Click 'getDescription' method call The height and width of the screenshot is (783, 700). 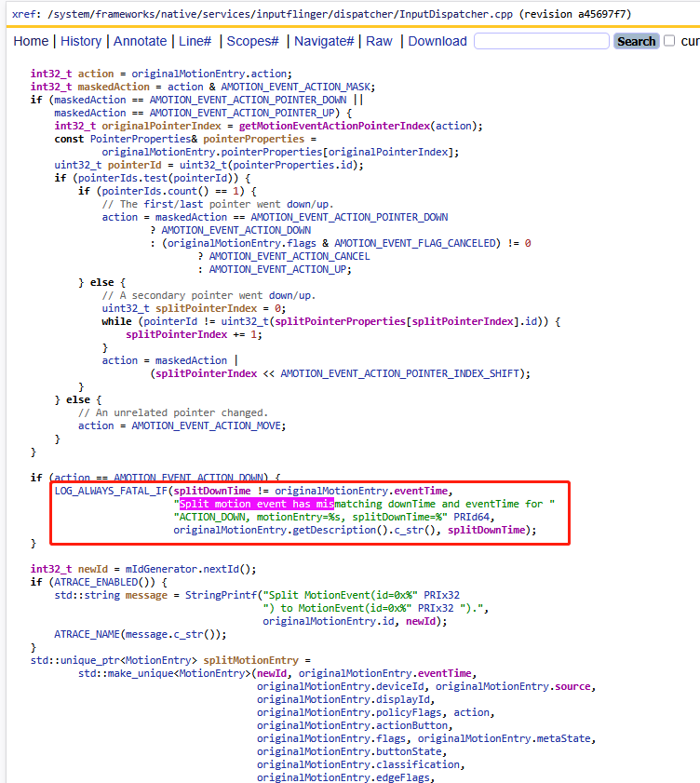click(x=334, y=530)
